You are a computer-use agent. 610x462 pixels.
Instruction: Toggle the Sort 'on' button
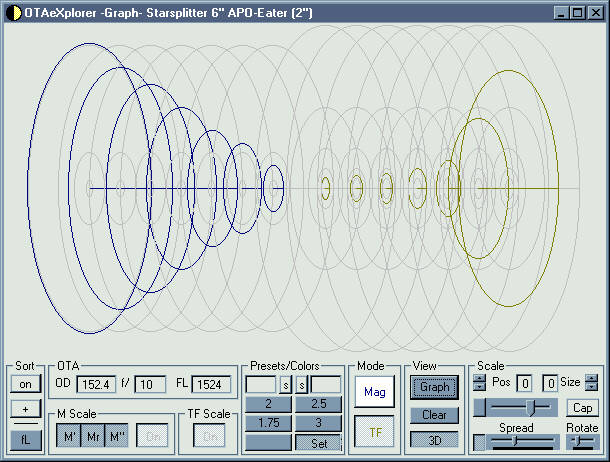point(26,385)
